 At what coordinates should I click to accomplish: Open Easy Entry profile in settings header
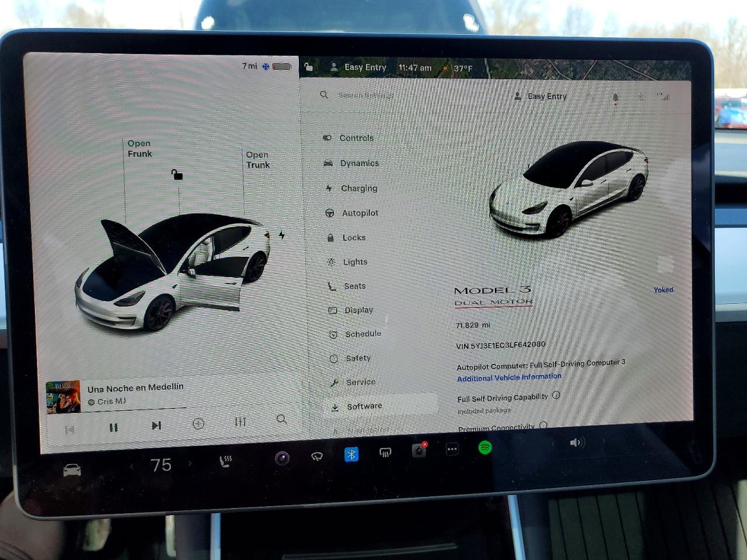click(x=540, y=96)
